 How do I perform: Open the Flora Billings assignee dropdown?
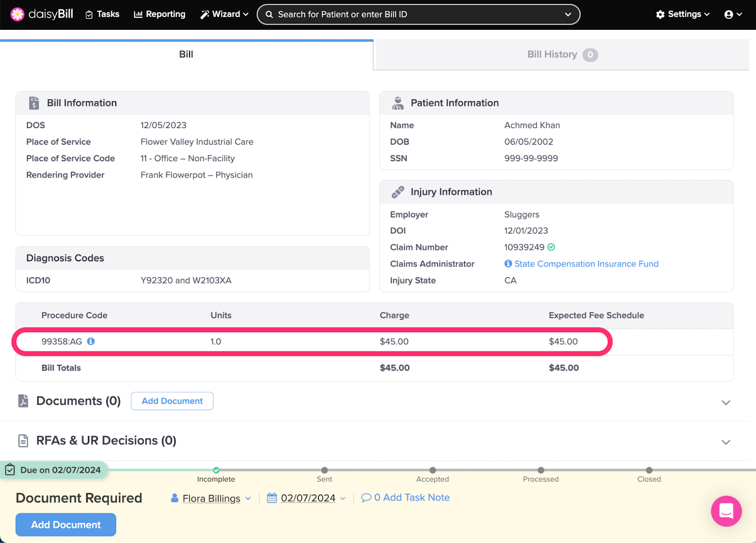point(211,498)
